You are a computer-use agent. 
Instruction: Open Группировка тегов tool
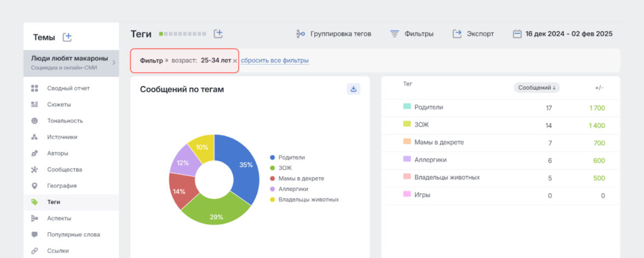(334, 34)
